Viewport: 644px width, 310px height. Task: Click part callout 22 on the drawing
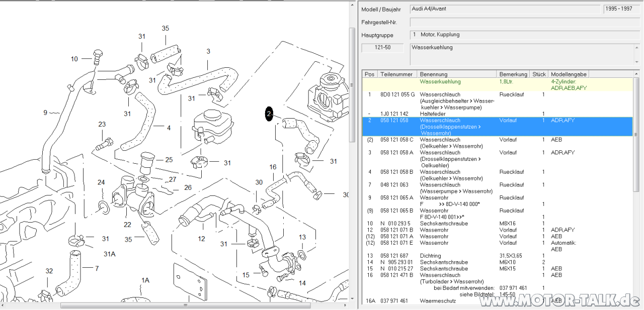pyautogui.click(x=127, y=225)
